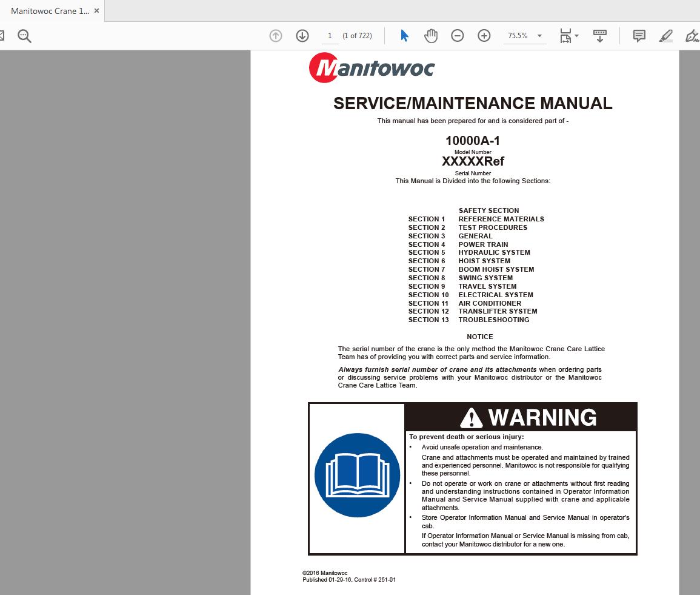
Task: Zoom in with plus button
Action: [x=484, y=36]
